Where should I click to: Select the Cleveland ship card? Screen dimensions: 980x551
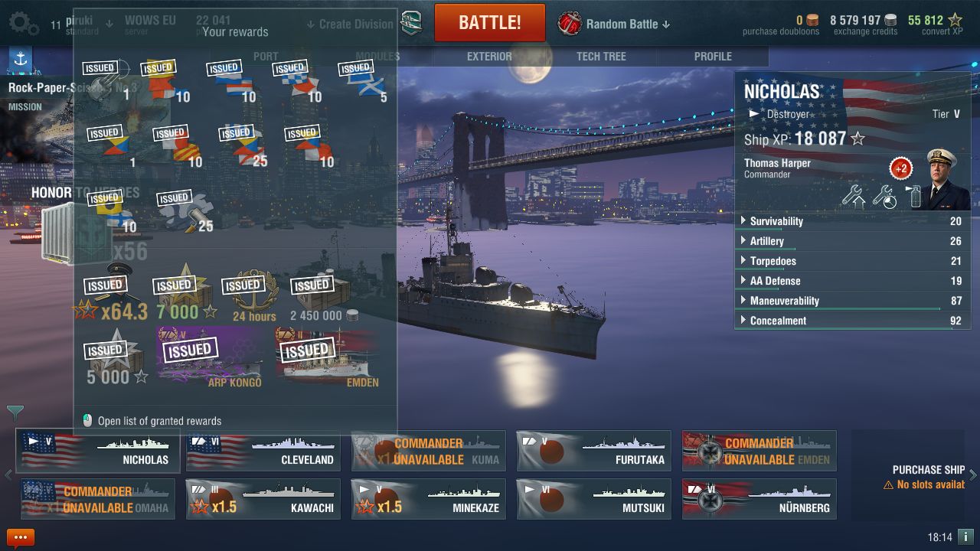(263, 451)
